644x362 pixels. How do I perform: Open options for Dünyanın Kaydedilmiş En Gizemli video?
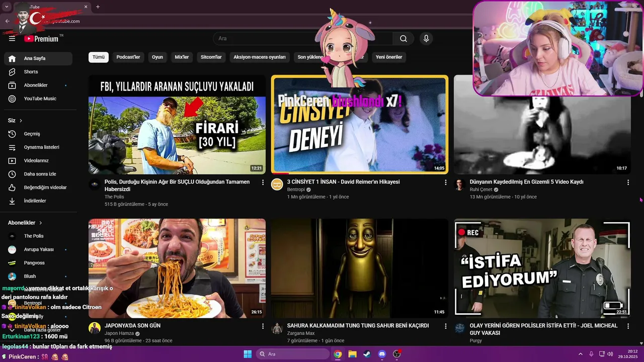[x=628, y=183]
